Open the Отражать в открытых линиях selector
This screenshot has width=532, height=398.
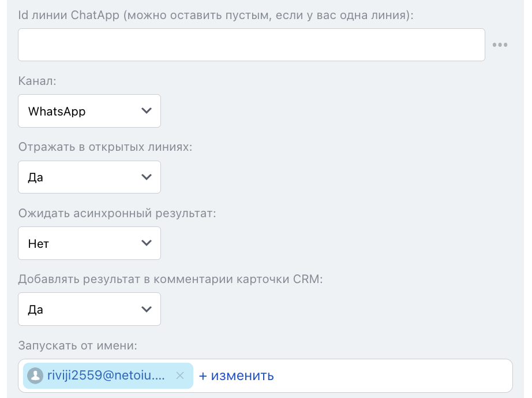coord(89,177)
